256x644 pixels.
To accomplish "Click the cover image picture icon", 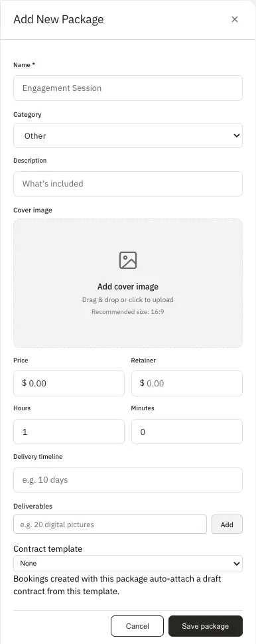I will pyautogui.click(x=128, y=260).
